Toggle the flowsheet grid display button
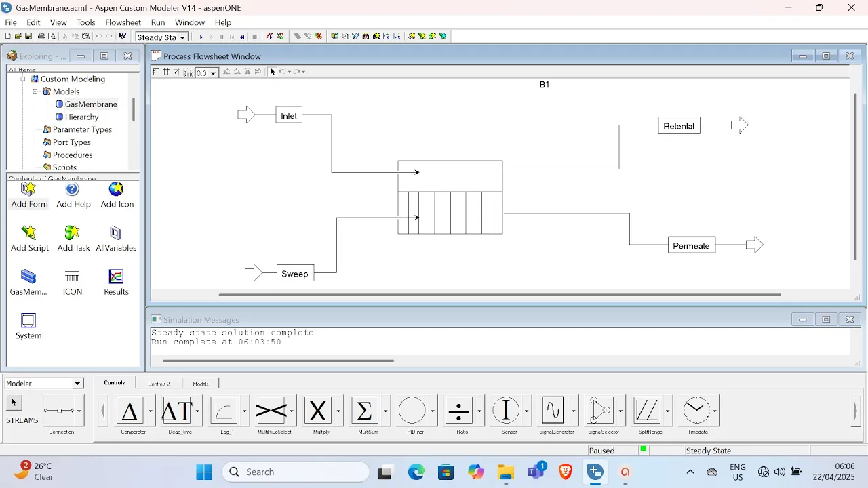868x488 pixels. coord(166,72)
